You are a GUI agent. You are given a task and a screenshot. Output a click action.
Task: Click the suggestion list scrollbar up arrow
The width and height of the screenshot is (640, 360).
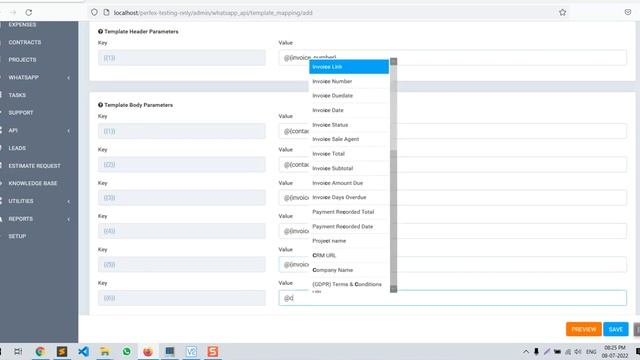click(x=393, y=62)
